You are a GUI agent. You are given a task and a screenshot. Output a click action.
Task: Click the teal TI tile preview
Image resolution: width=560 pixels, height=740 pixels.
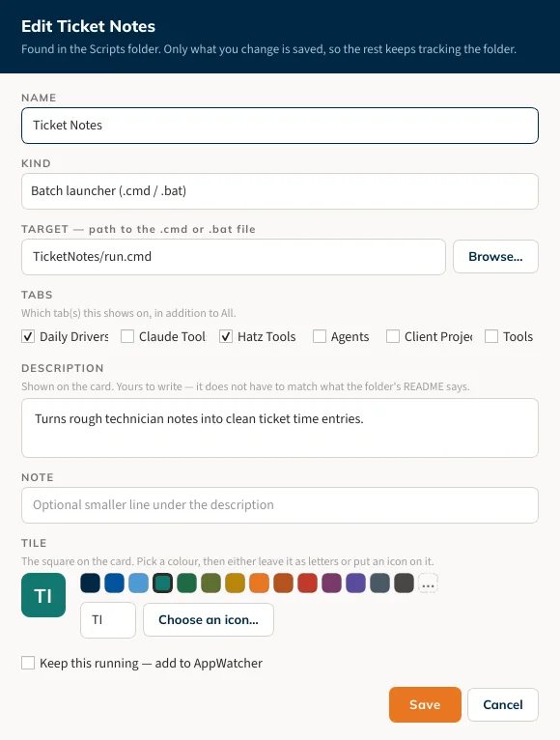click(x=43, y=595)
